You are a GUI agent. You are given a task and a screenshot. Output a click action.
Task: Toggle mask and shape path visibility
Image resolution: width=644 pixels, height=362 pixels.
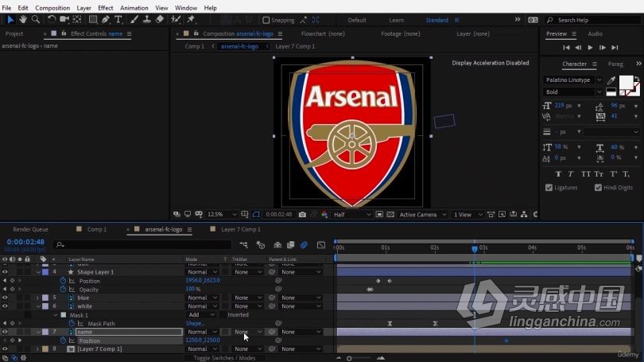click(256, 215)
